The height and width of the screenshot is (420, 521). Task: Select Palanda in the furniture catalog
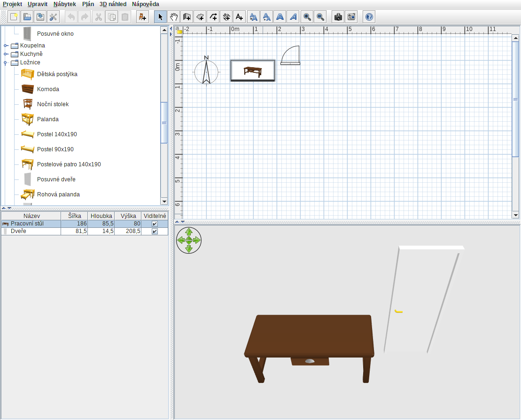click(47, 119)
